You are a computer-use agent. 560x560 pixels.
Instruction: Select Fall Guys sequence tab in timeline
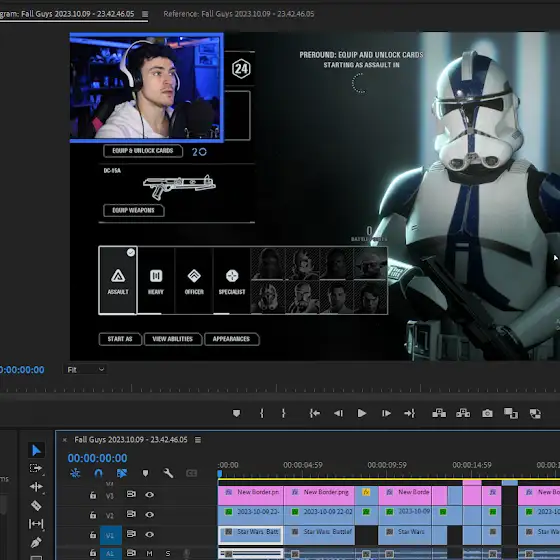coord(131,440)
